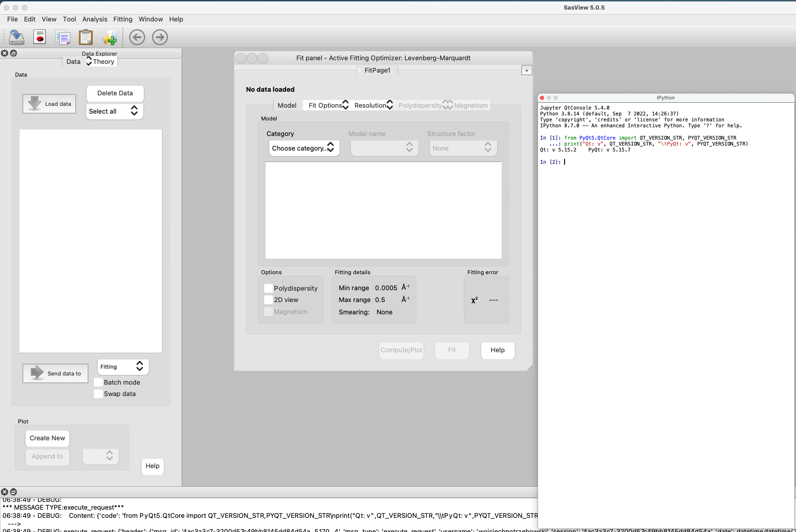Screen dimensions: 796x532
Task: Open the Send data to destination dropdown
Action: point(122,366)
